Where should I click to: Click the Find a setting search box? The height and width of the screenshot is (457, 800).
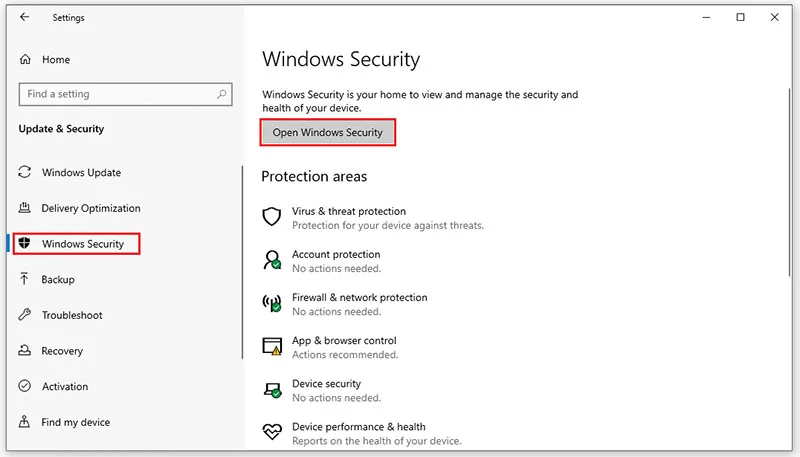(126, 94)
